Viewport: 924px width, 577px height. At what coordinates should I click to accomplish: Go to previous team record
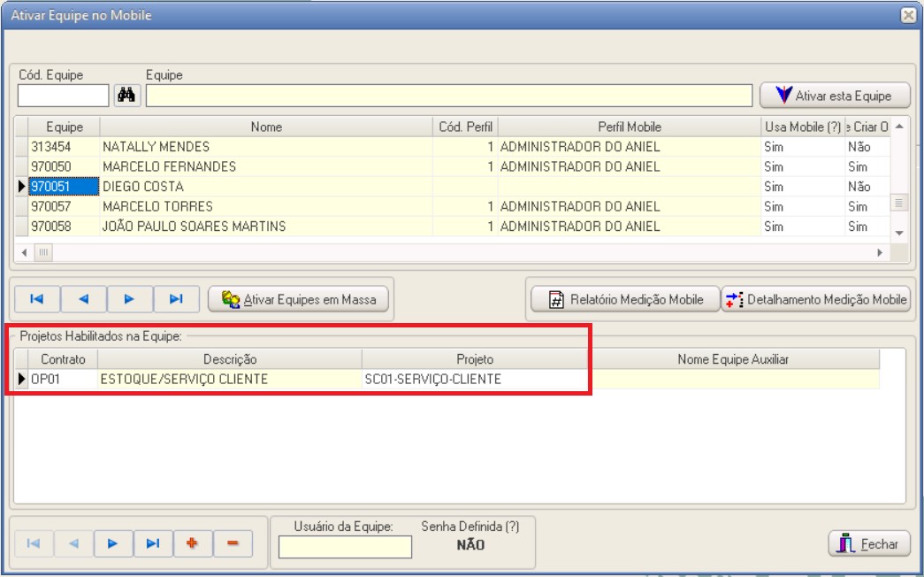pos(83,299)
